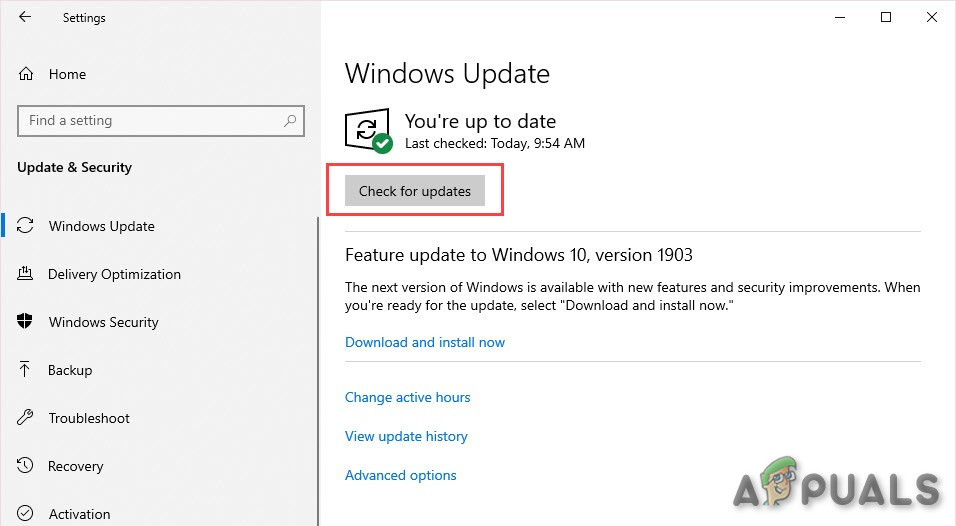Click the update status icon with green check
The height and width of the screenshot is (526, 956).
[368, 131]
